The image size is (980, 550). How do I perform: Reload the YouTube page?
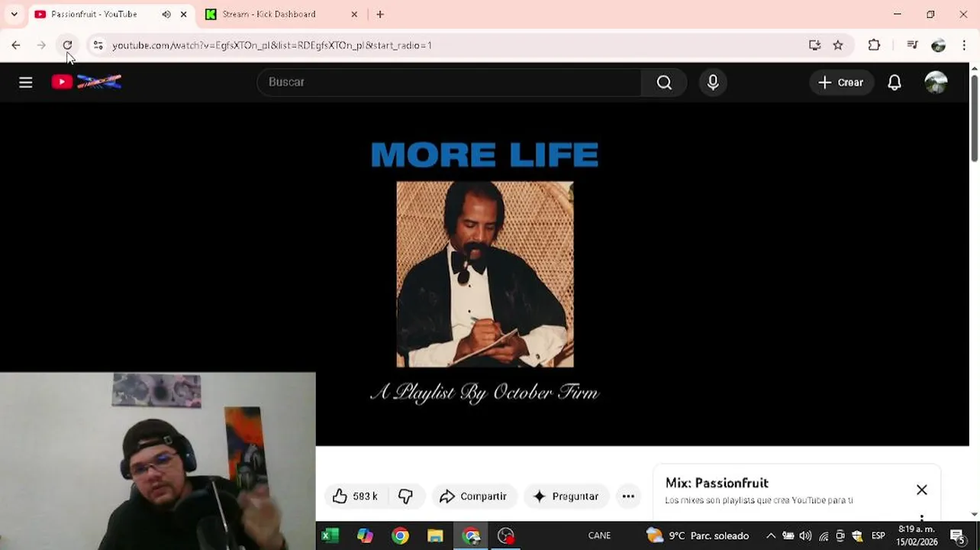click(x=67, y=45)
